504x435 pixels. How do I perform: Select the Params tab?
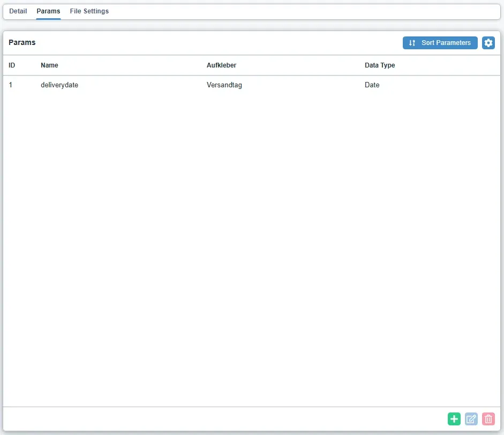click(48, 11)
